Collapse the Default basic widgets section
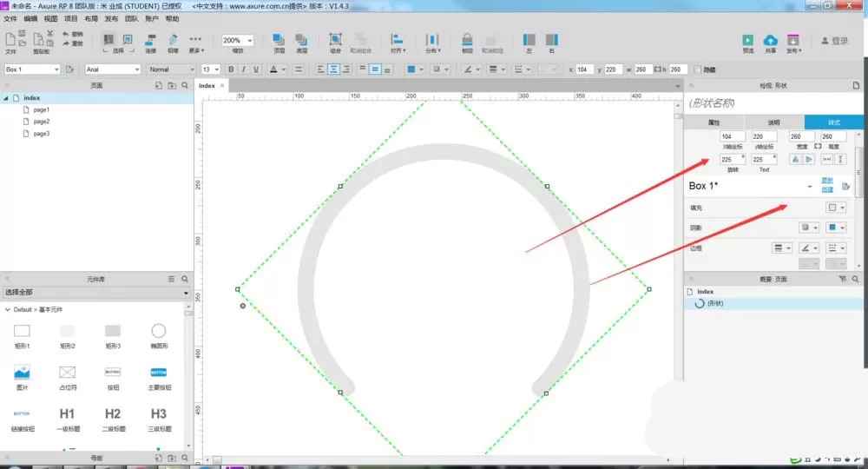The width and height of the screenshot is (868, 469). [x=7, y=309]
